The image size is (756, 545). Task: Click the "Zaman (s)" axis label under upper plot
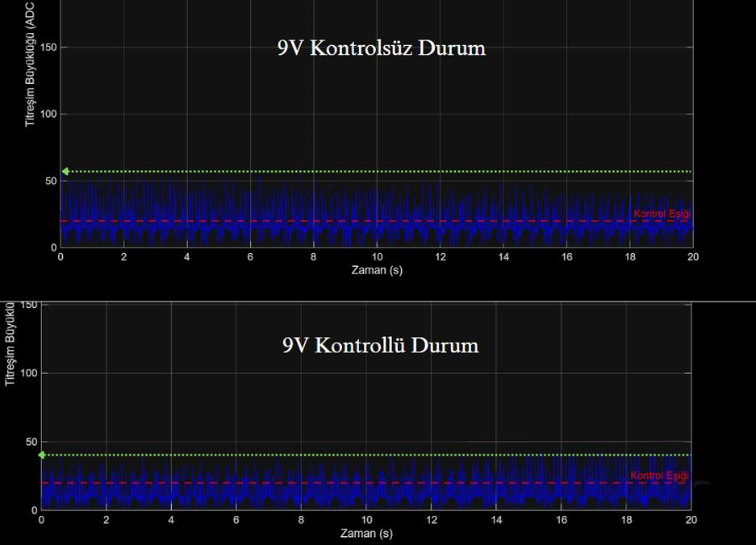pos(377,271)
